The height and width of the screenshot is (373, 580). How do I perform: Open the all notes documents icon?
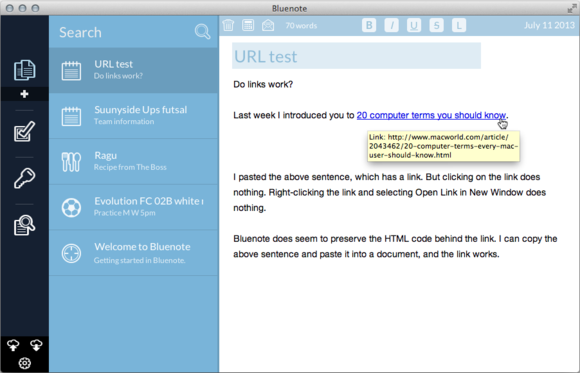coord(24,70)
